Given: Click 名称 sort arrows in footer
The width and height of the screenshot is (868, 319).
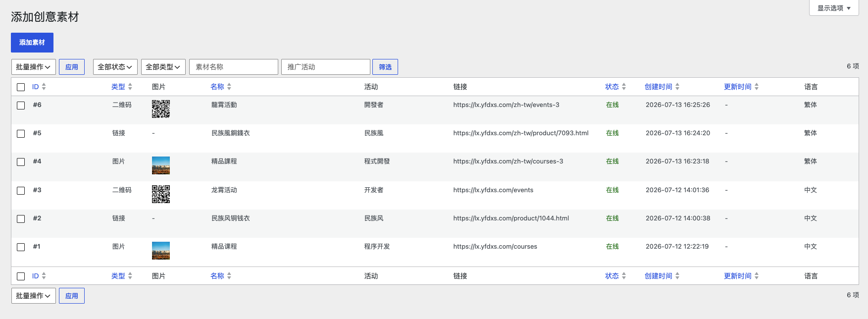Looking at the screenshot, I should point(229,276).
